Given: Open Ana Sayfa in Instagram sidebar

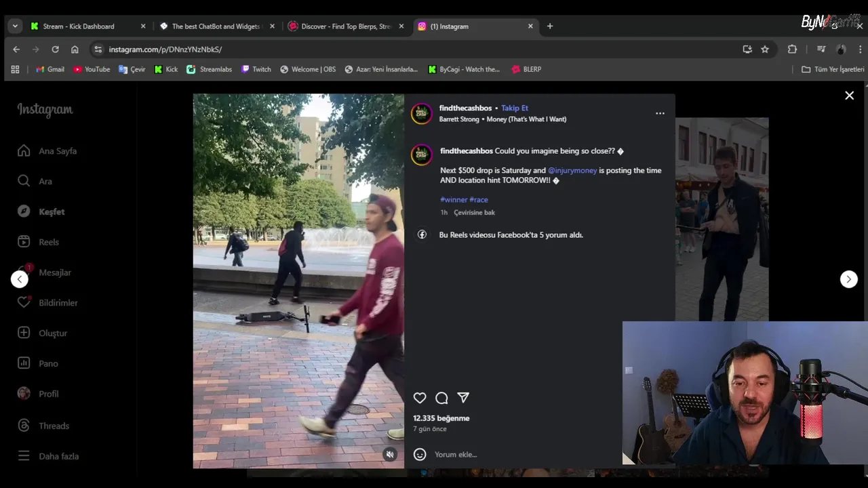Looking at the screenshot, I should click(47, 151).
